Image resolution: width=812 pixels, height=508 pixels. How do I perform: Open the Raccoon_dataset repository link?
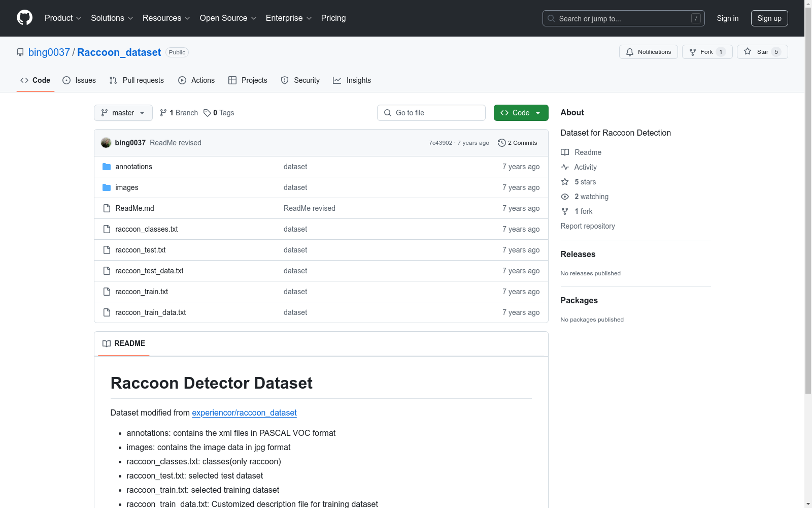[119, 52]
